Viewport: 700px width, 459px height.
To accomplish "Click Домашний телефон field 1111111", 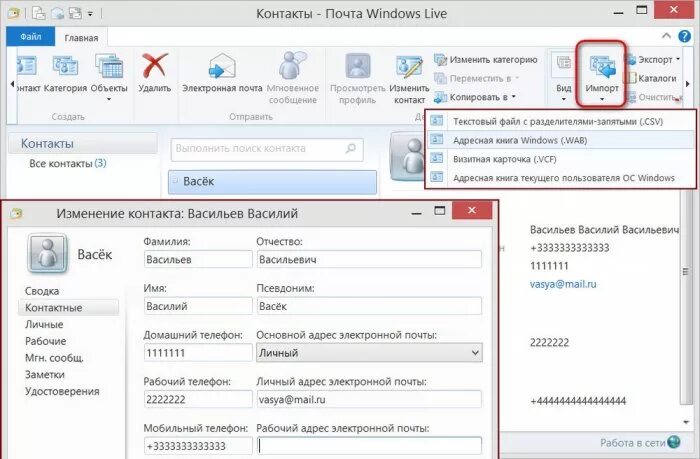I will [x=198, y=353].
